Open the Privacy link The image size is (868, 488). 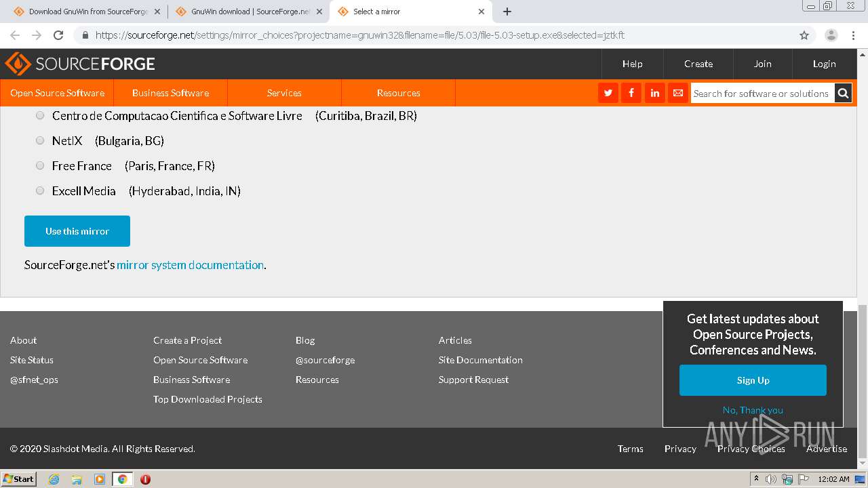pos(680,449)
